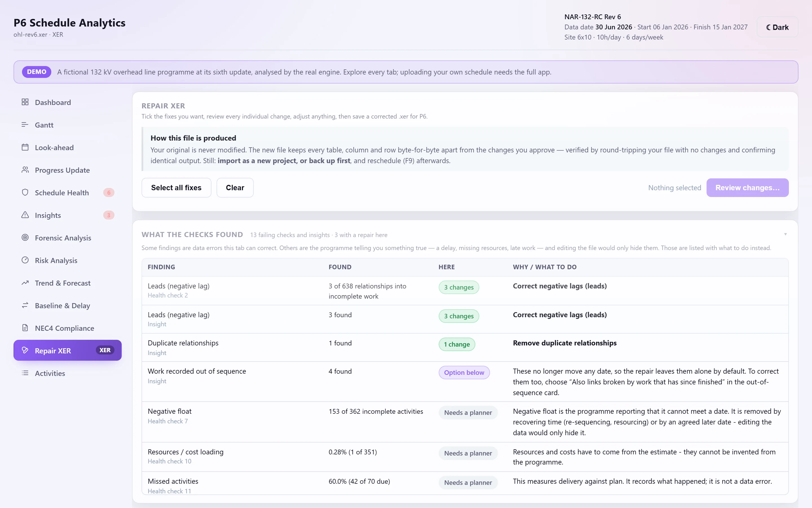Viewport: 812px width, 508px height.
Task: Click the 153 of 362 incomplete activities cell
Action: click(x=376, y=411)
